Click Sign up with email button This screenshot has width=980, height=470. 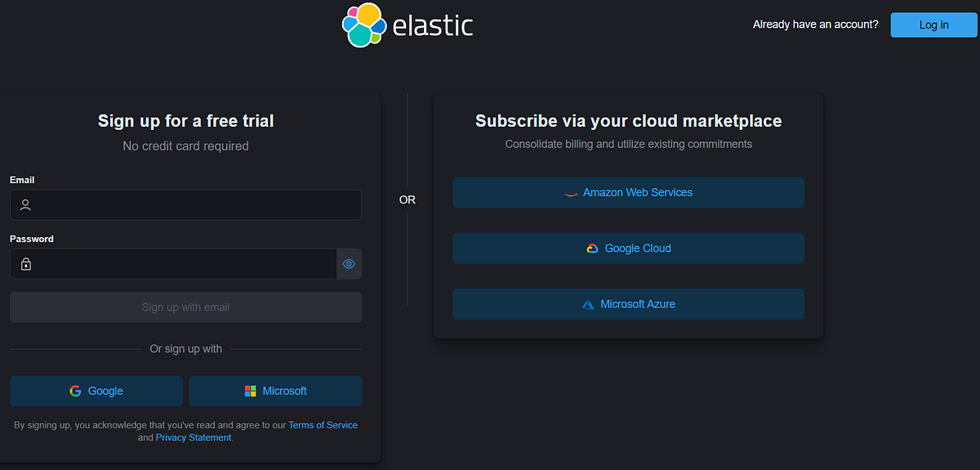(185, 307)
